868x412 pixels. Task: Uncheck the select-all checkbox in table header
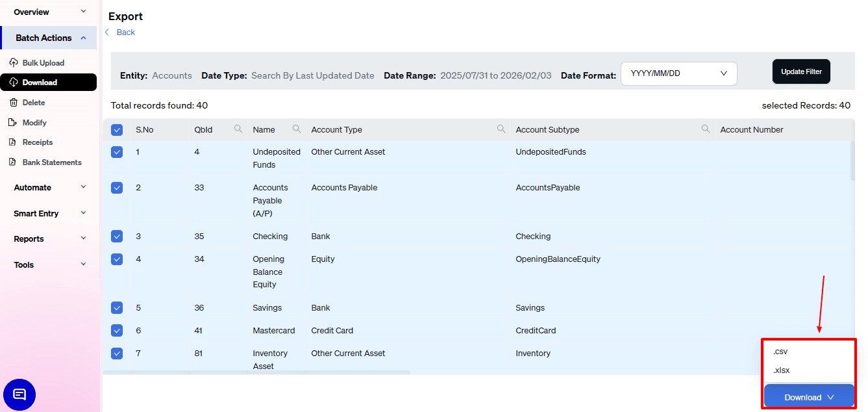(117, 129)
